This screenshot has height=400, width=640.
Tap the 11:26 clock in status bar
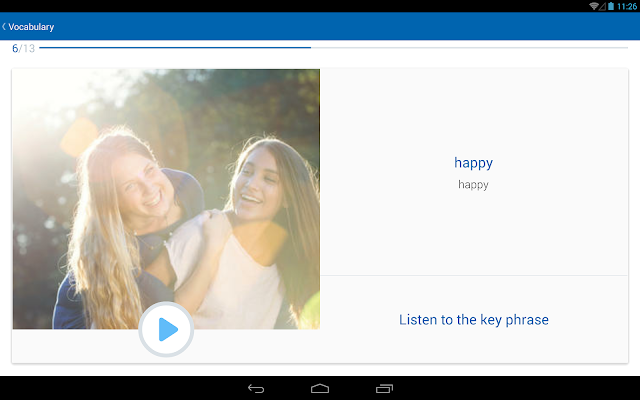click(x=627, y=6)
